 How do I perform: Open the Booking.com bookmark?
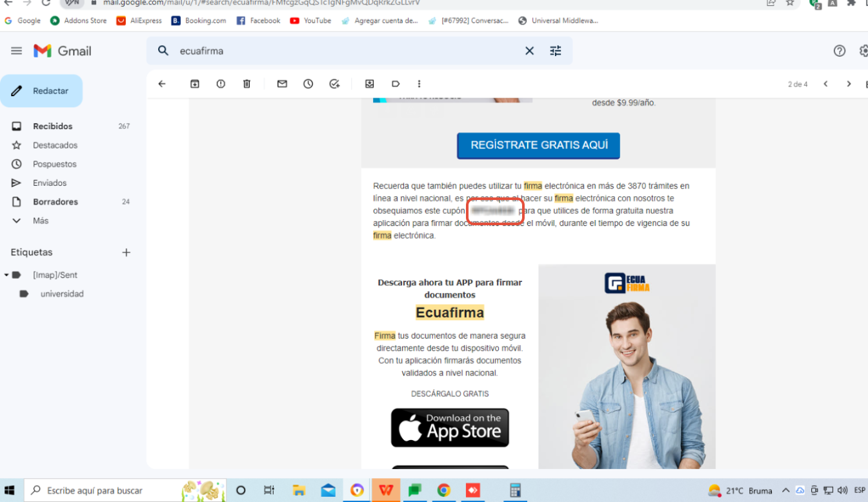(199, 21)
